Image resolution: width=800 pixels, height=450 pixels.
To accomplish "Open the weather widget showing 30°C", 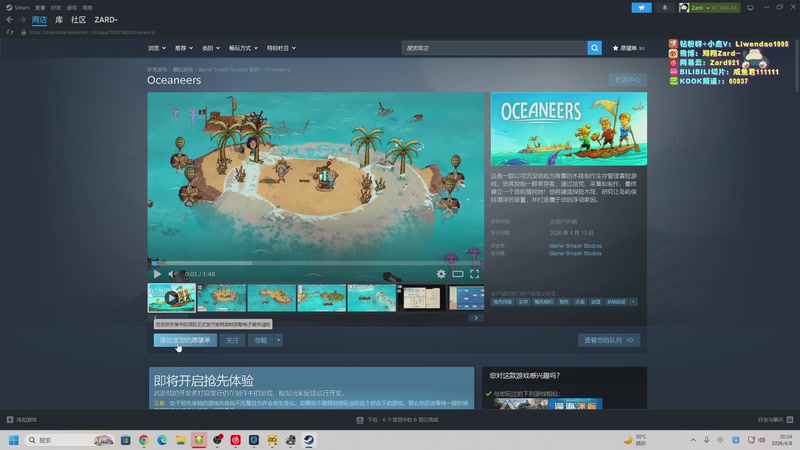I will click(x=635, y=440).
